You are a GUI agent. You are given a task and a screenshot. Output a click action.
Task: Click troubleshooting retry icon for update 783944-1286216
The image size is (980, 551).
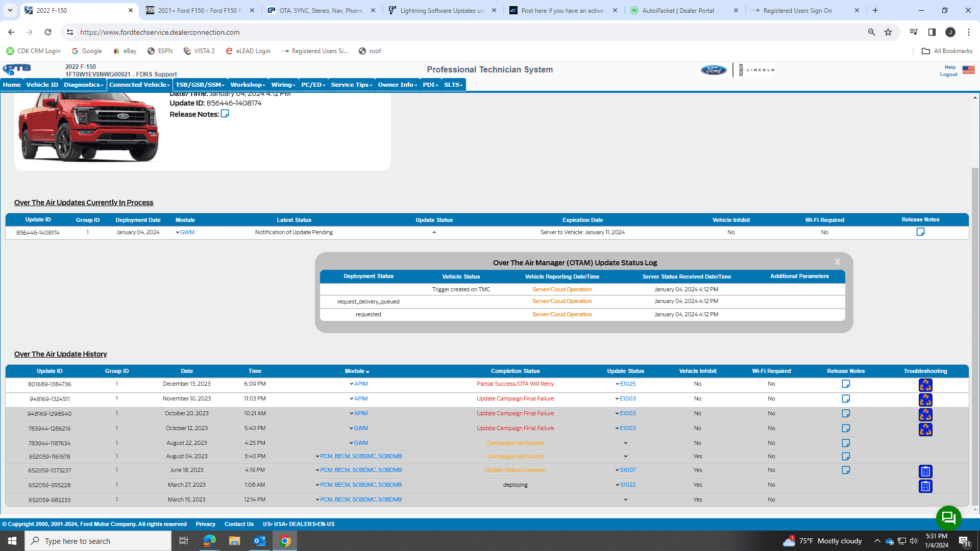(925, 429)
